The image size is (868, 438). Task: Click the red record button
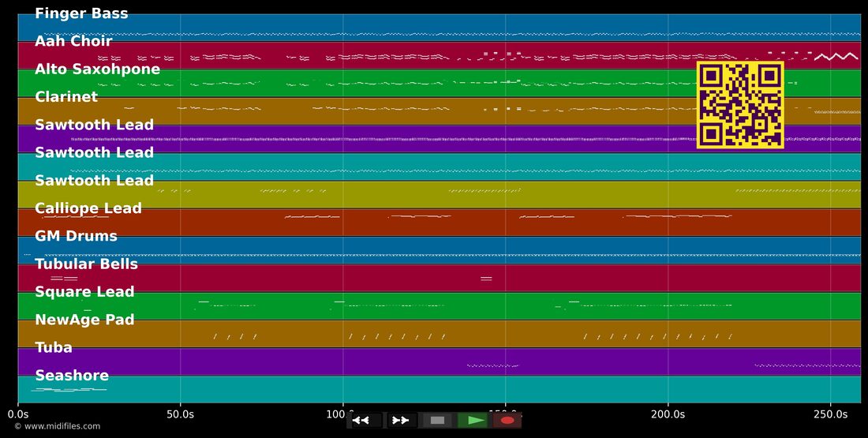(x=507, y=421)
